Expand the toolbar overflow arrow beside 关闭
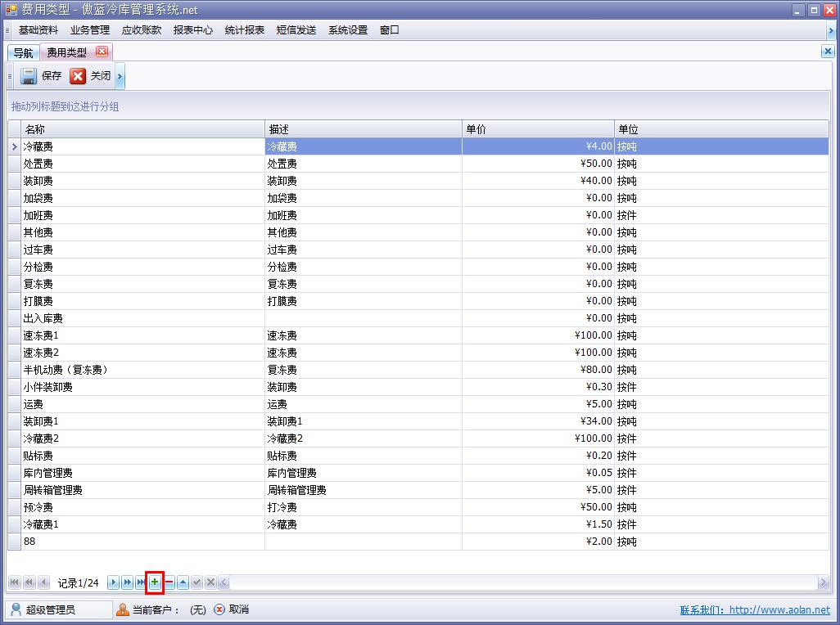The height and width of the screenshot is (625, 840). 120,77
